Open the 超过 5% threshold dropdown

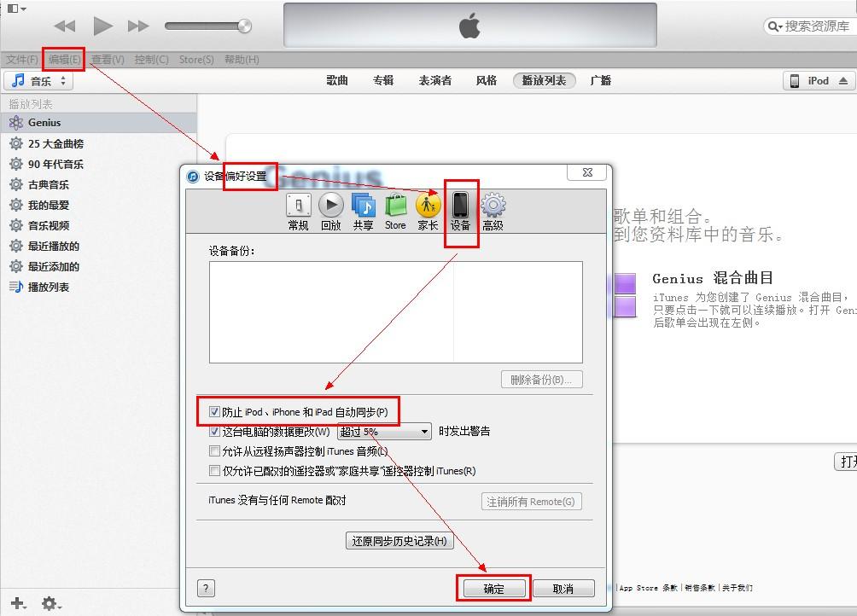click(x=384, y=432)
